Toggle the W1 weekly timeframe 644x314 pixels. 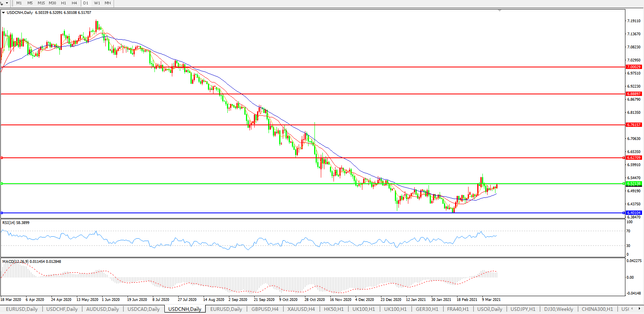tap(97, 3)
